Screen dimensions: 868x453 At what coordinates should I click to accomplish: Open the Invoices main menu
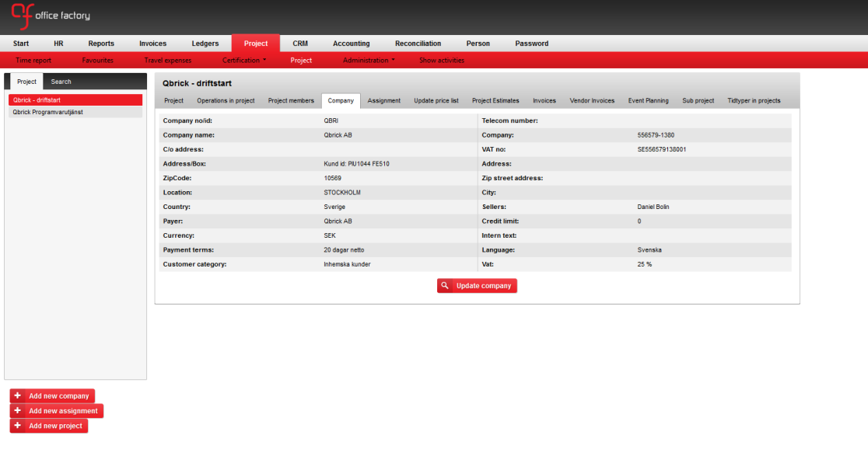pos(152,44)
